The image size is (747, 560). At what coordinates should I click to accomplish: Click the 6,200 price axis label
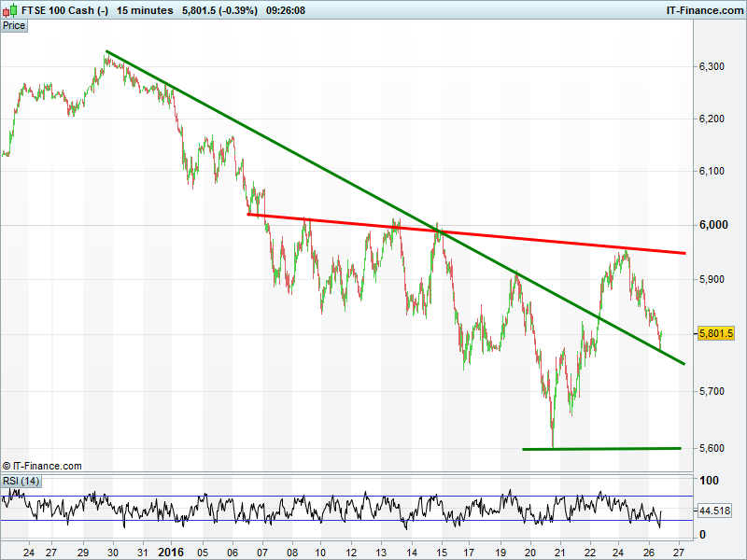click(712, 119)
